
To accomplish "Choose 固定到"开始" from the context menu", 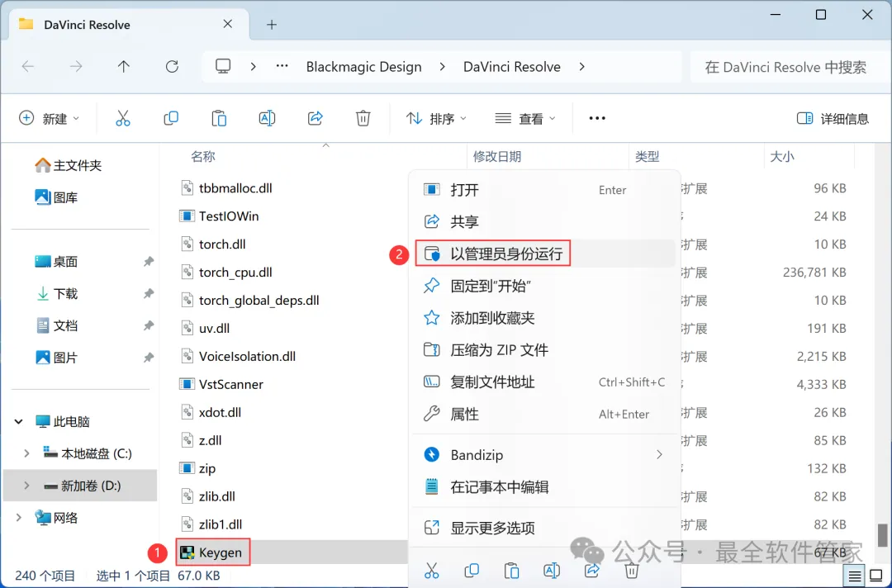I will coord(544,286).
